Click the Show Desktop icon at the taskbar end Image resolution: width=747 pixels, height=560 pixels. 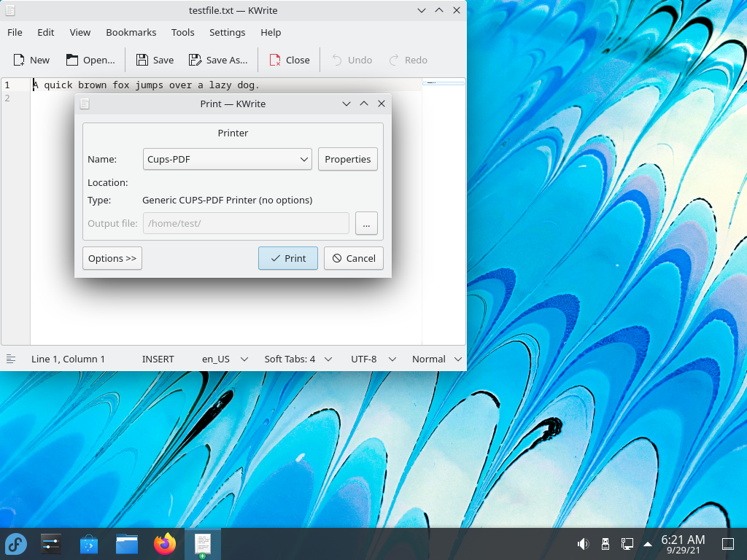coord(728,544)
